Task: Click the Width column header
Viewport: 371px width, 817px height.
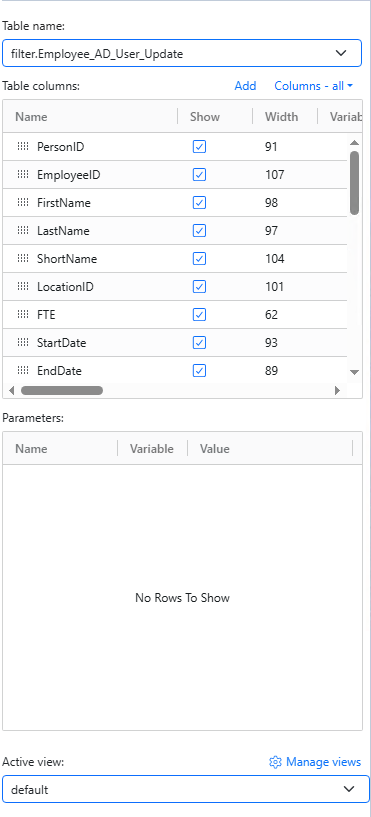Action: click(281, 117)
